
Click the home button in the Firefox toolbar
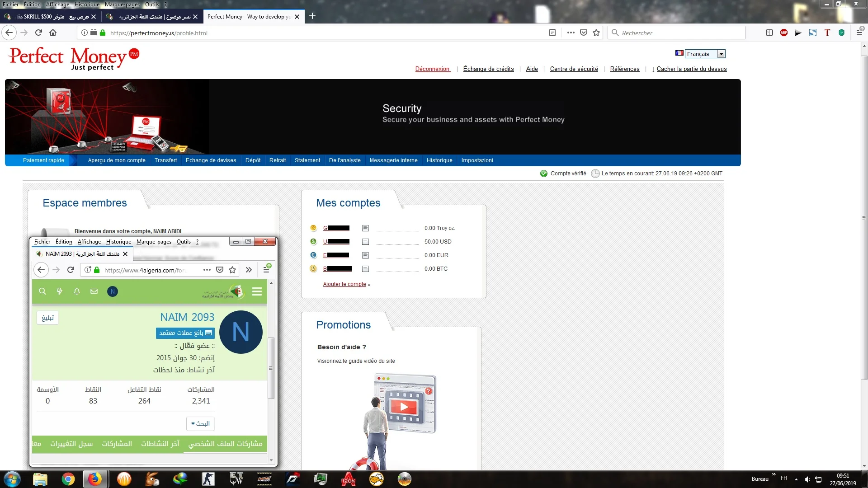coord(53,33)
